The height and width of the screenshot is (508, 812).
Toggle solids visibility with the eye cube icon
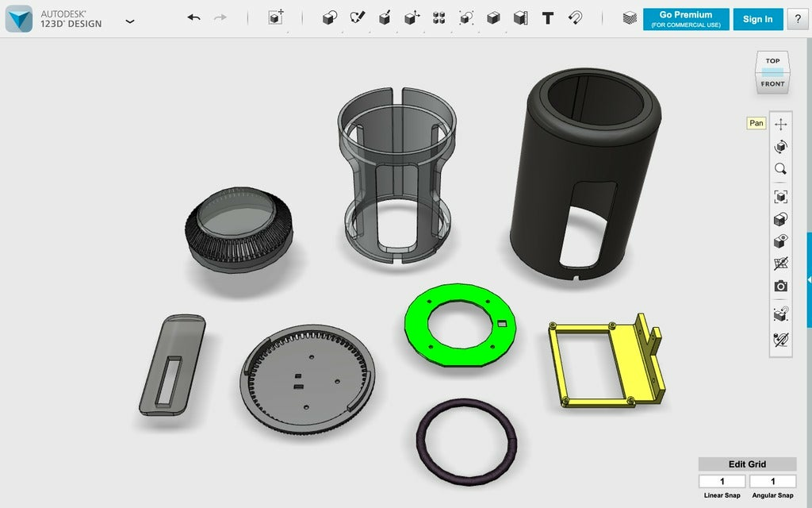point(781,241)
